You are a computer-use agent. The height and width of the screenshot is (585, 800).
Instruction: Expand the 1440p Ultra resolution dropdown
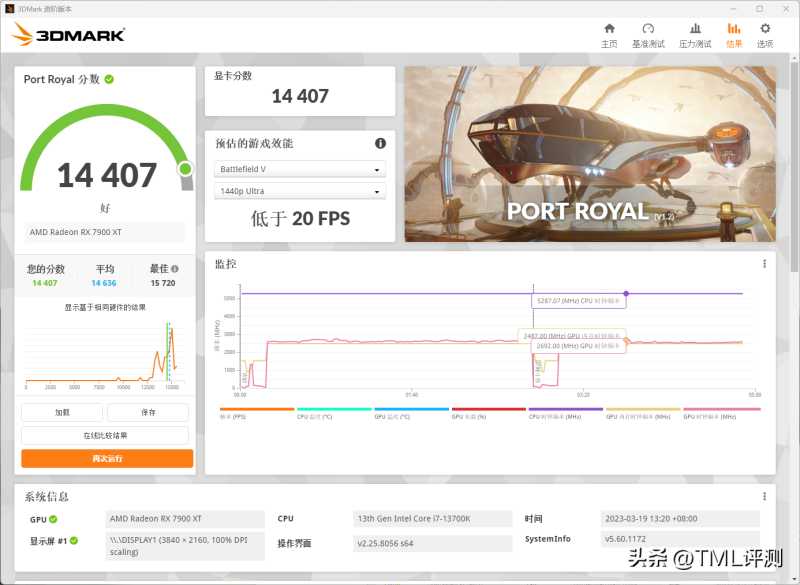click(299, 191)
